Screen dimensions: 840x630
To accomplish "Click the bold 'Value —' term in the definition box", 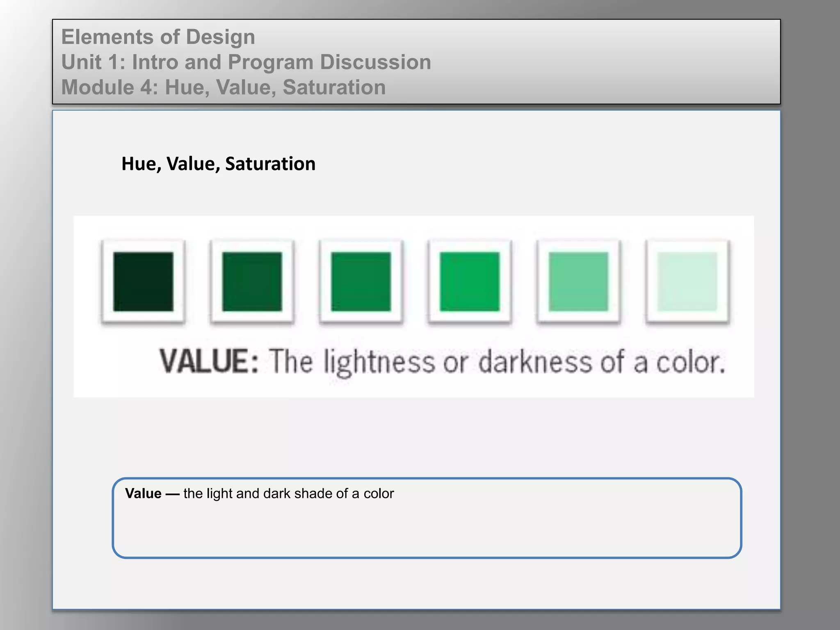I will pyautogui.click(x=152, y=493).
